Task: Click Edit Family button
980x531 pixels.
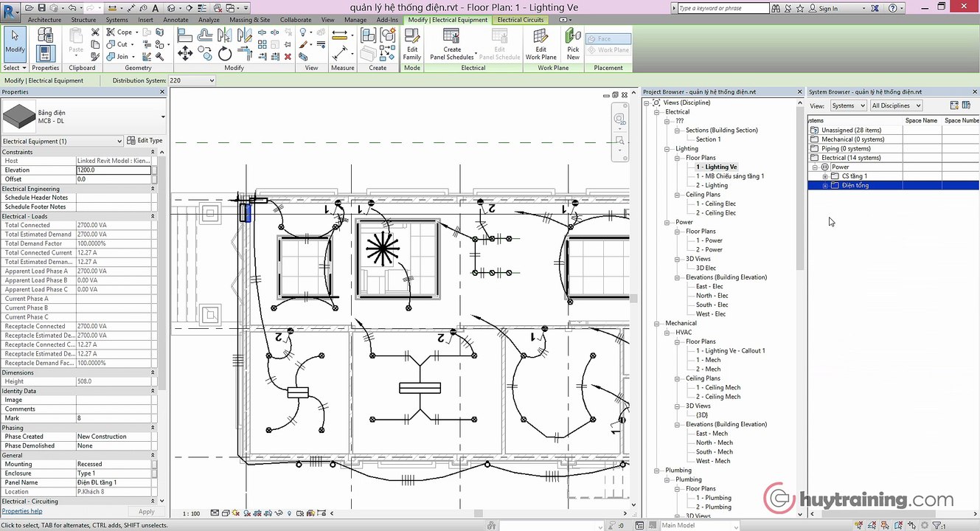Action: tap(412, 44)
